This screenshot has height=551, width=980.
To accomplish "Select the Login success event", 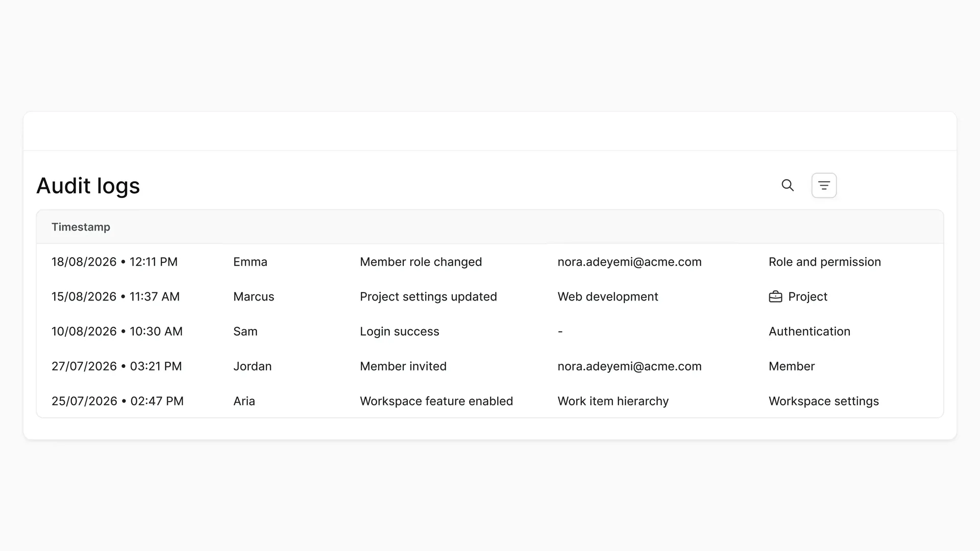I will (x=399, y=331).
